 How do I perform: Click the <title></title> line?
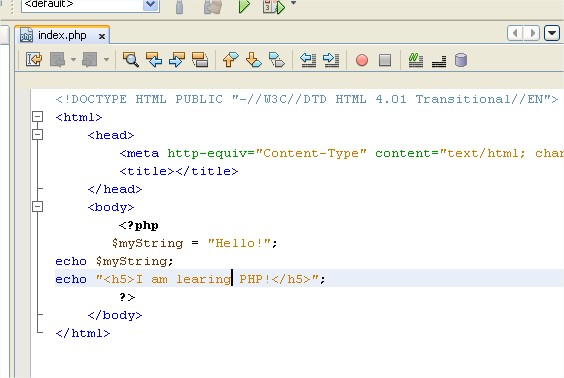(179, 171)
